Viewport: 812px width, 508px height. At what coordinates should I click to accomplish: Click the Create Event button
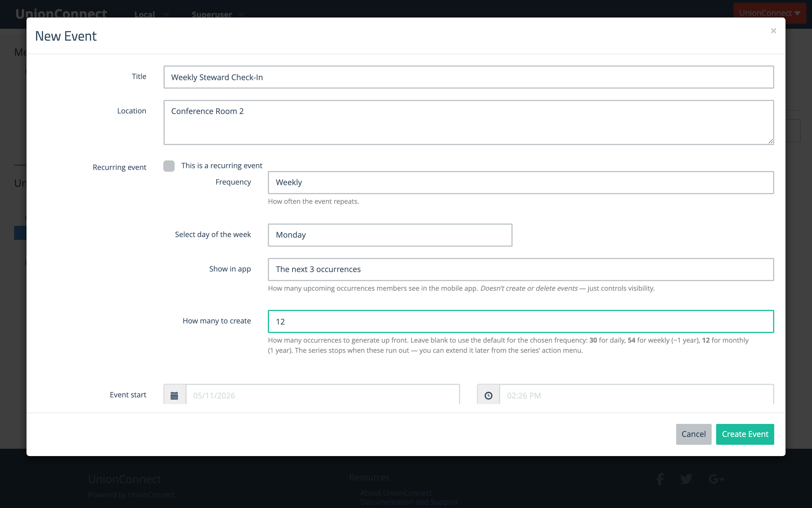(745, 434)
